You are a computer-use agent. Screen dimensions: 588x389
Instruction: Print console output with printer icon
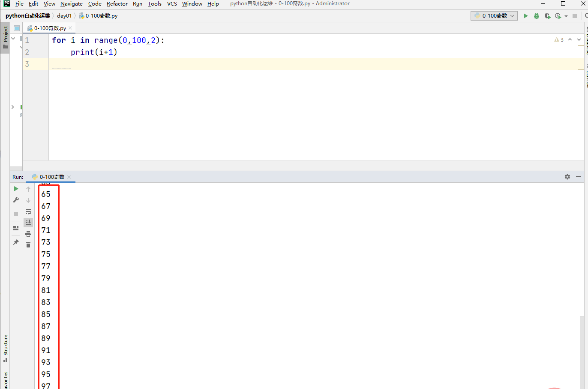(28, 234)
